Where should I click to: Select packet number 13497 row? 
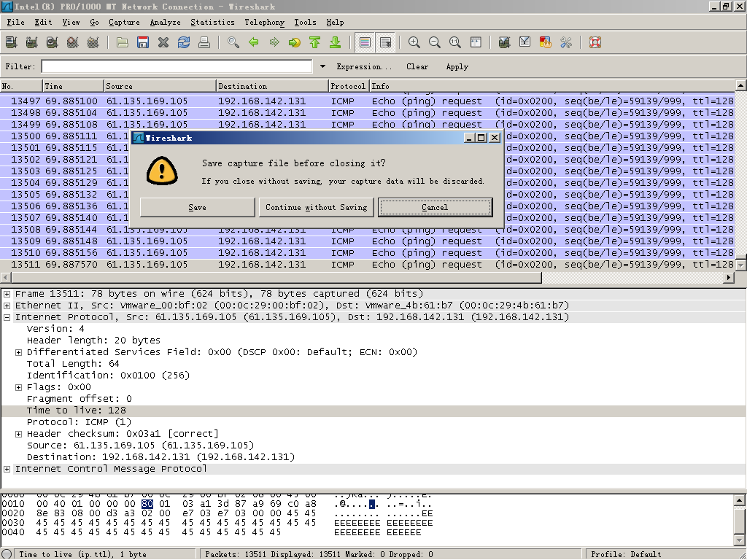[x=368, y=101]
